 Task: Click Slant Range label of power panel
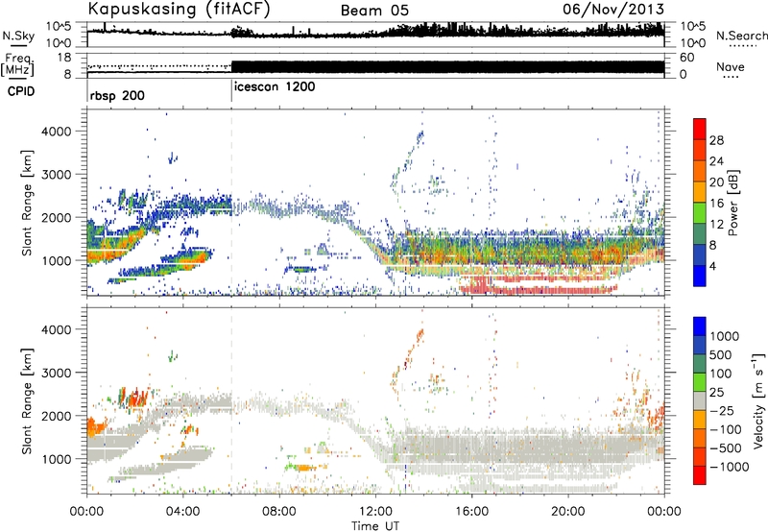(x=27, y=203)
